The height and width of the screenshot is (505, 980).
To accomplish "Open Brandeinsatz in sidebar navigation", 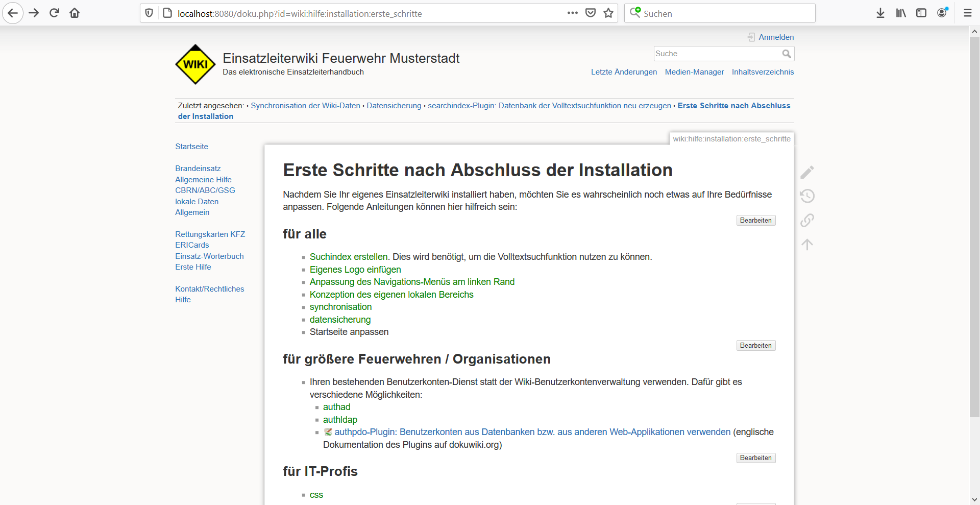I will click(x=198, y=169).
